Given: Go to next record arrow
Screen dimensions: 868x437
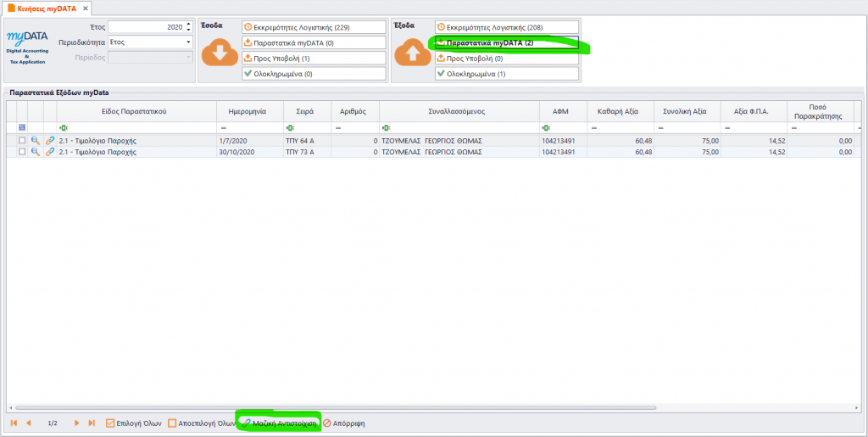Looking at the screenshot, I should pos(77,423).
